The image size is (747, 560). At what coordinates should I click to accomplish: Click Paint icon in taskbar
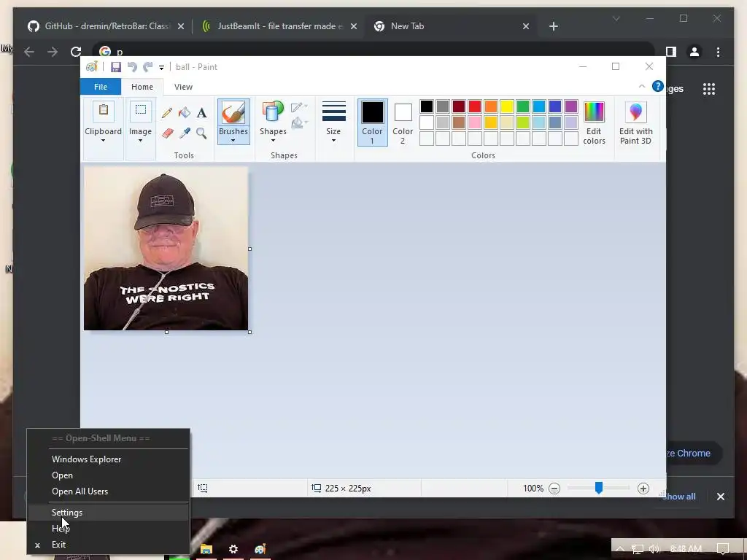[260, 549]
